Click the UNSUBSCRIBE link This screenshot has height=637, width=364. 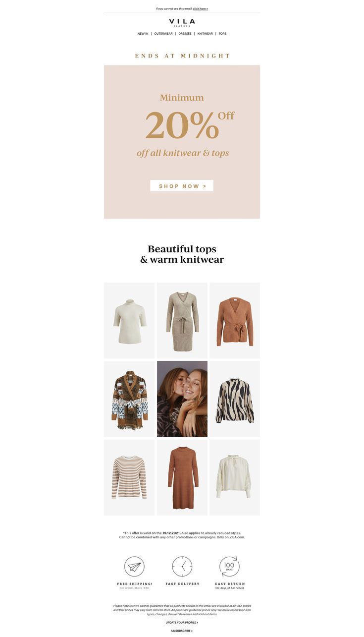pyautogui.click(x=182, y=631)
